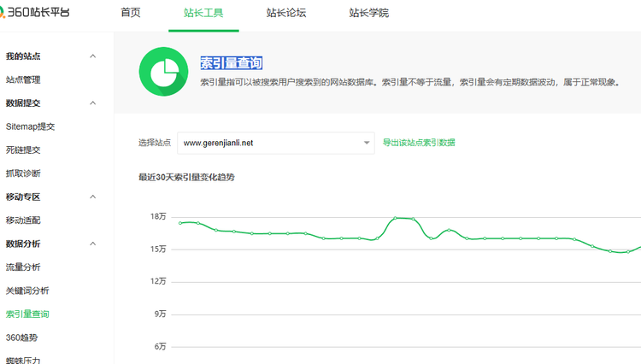
Task: Click the green pie chart icon
Action: point(163,73)
